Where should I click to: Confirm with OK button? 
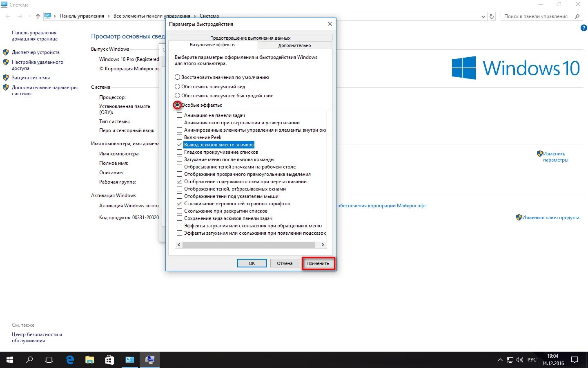click(x=252, y=263)
